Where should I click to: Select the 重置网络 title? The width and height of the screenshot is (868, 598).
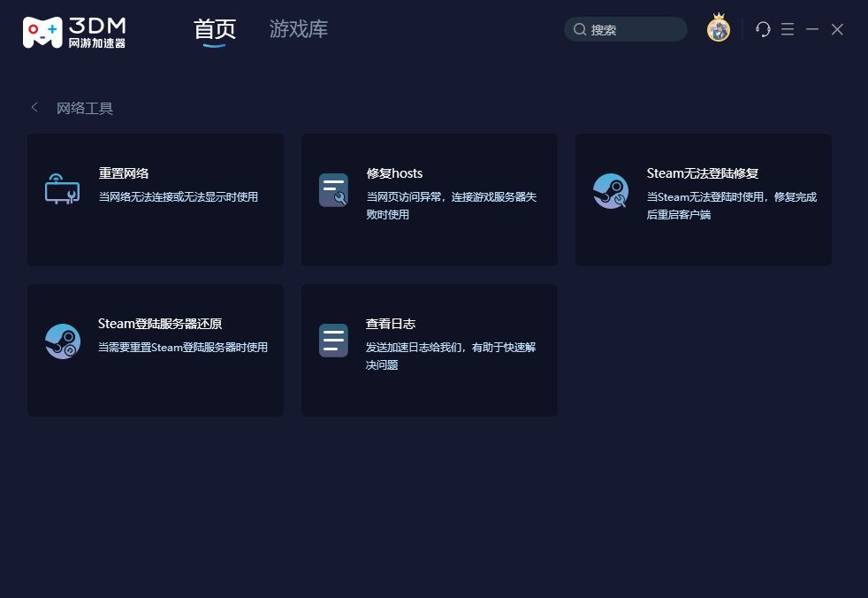[124, 173]
